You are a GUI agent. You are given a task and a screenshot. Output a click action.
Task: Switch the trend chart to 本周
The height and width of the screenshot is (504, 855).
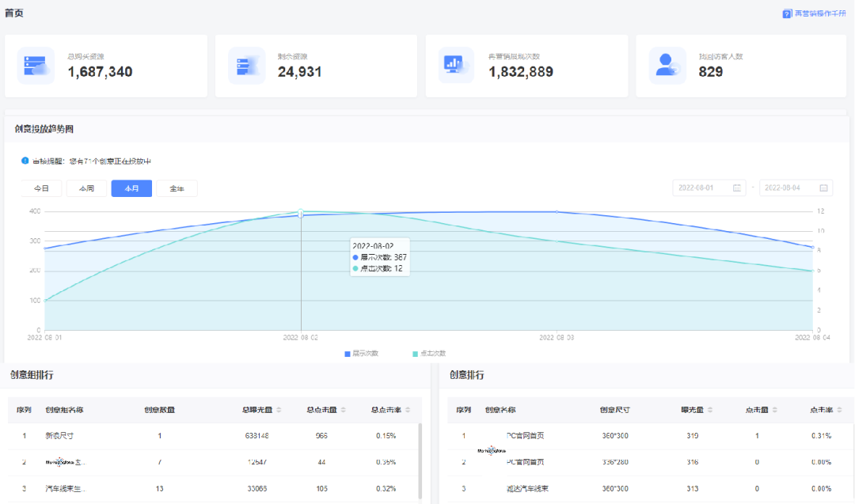(86, 188)
